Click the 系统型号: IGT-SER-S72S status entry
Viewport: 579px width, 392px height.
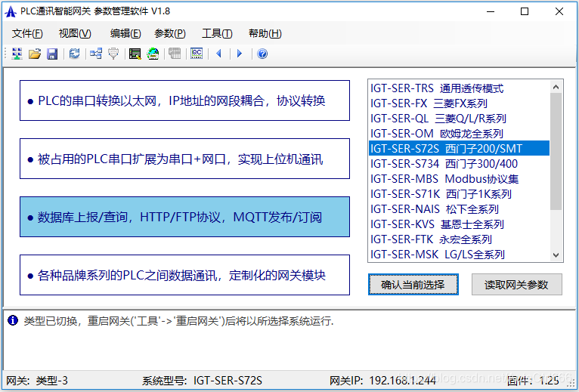202,380
